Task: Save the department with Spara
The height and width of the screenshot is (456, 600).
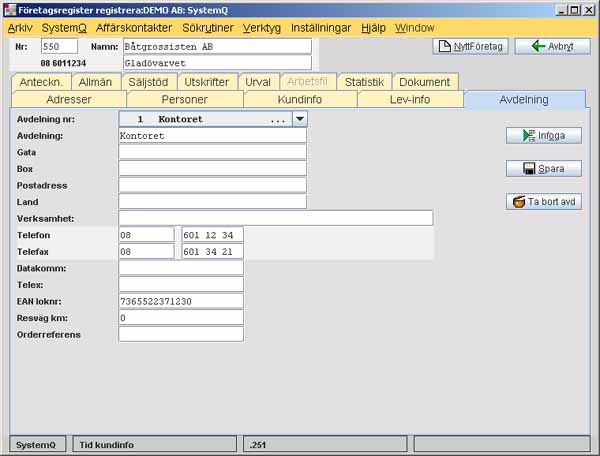Action: pyautogui.click(x=544, y=168)
